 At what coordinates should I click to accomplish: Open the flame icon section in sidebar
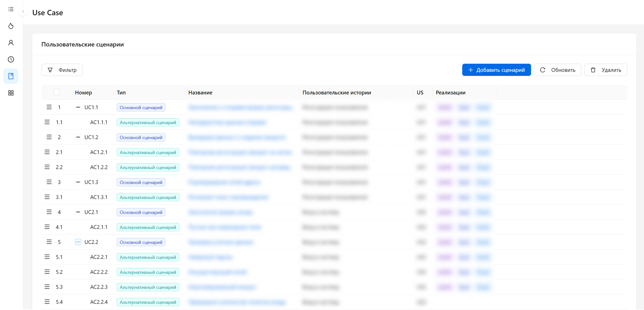tap(11, 26)
